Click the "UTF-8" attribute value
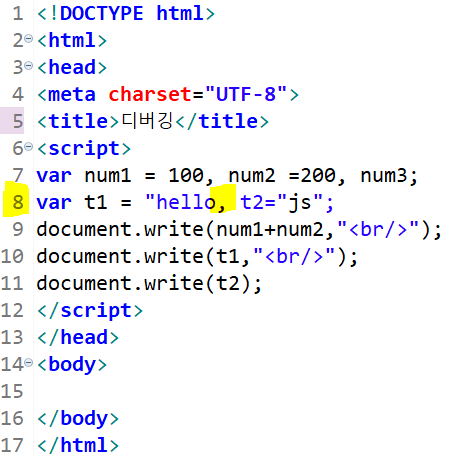This screenshot has width=453, height=456. (x=246, y=94)
